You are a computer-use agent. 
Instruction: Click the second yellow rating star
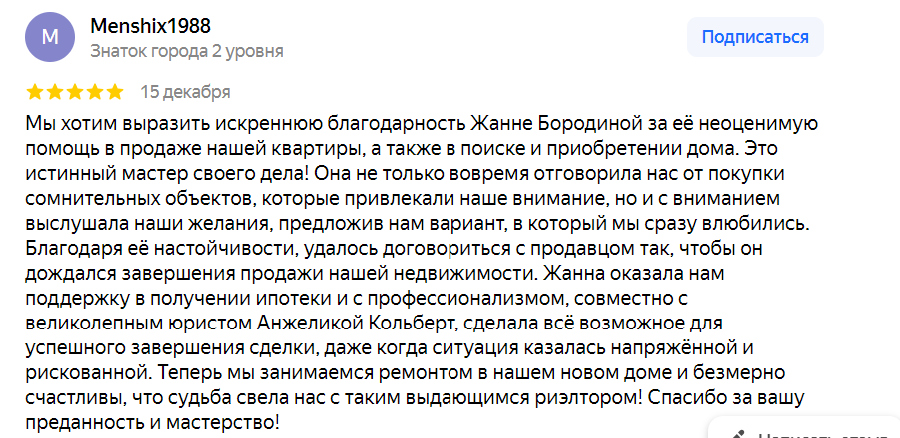pyautogui.click(x=55, y=92)
